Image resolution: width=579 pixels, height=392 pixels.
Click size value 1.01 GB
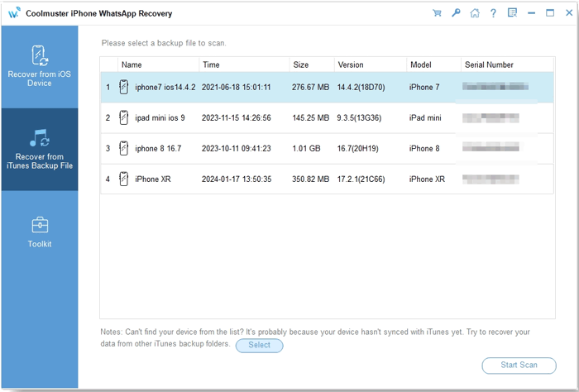(x=306, y=148)
